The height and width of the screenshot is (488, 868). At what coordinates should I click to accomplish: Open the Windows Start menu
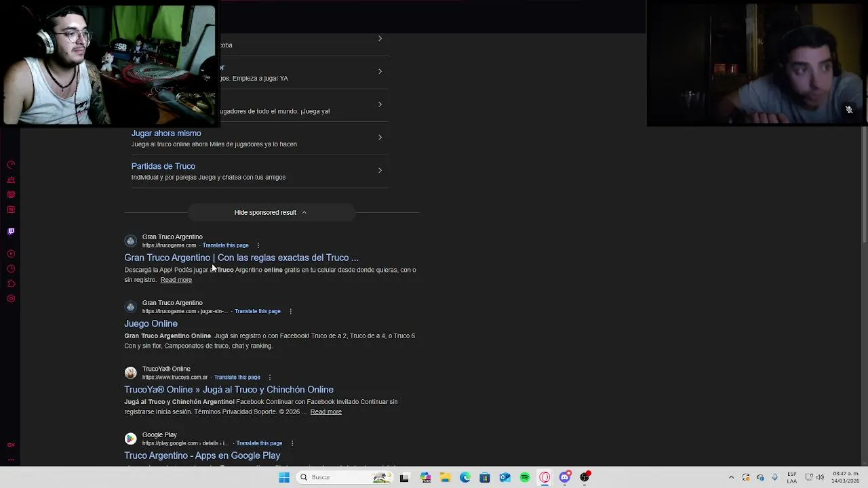coord(284,477)
